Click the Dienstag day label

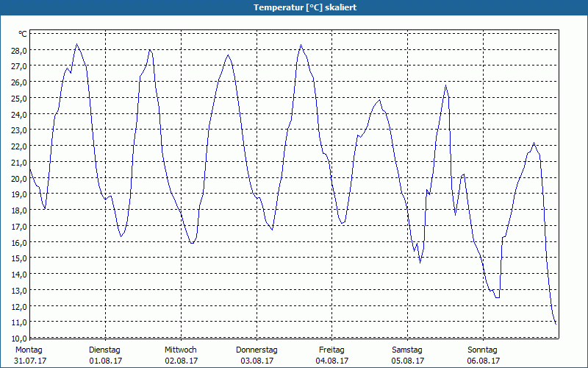pos(104,350)
